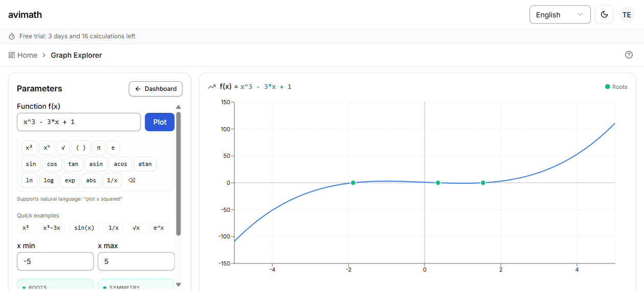
Task: Click the blue Plot button
Action: 160,122
